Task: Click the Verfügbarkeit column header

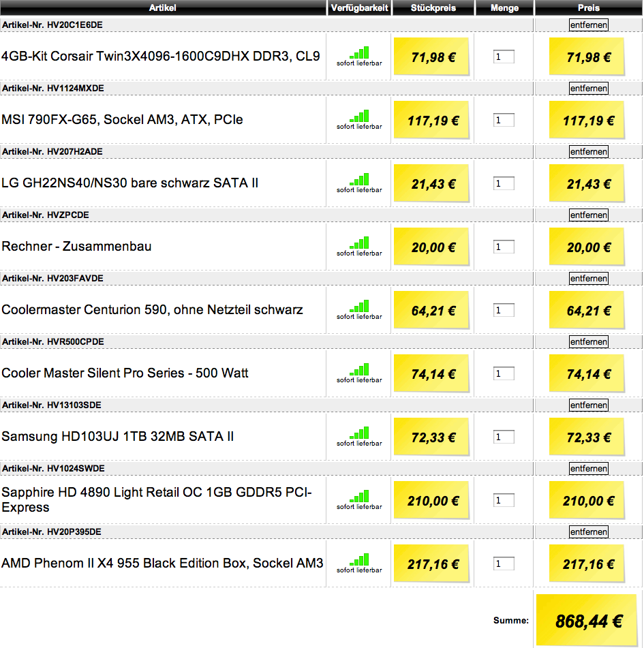Action: (x=359, y=8)
